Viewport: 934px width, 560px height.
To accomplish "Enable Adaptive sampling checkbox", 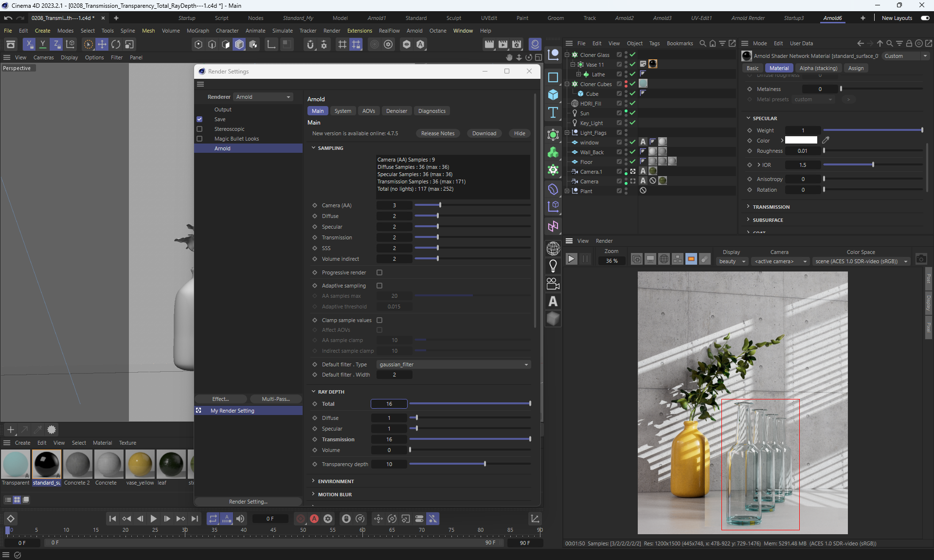I will coord(379,286).
